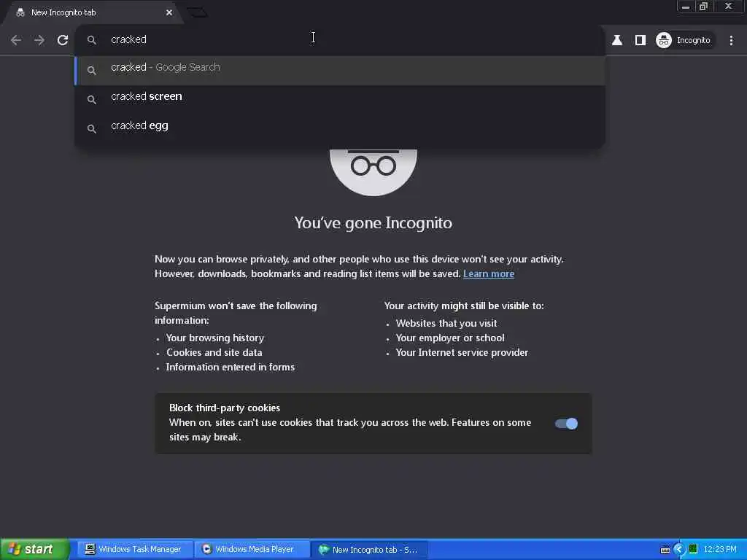Screen dimensions: 747x560
Task: Restore down the browser window
Action: click(x=704, y=7)
